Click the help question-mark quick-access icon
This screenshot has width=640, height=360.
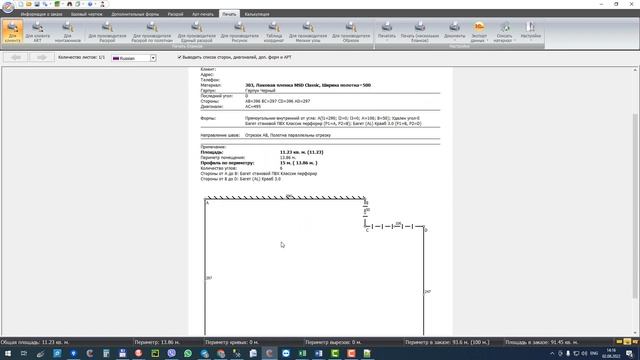pos(90,4)
